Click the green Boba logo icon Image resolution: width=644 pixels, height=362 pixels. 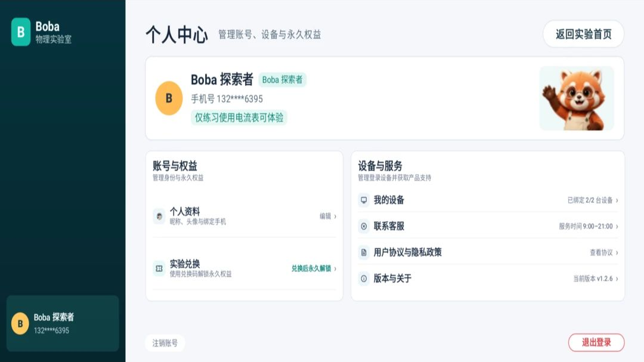coord(20,32)
